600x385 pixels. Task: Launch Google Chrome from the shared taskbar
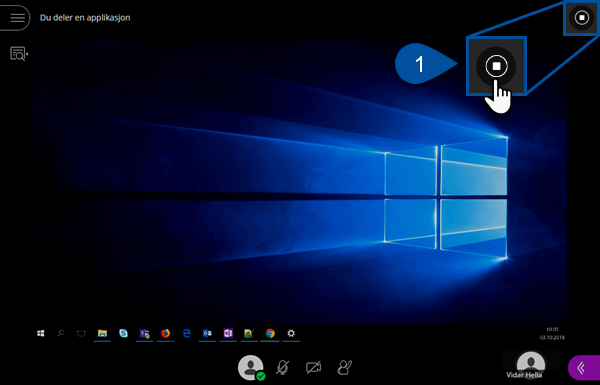(270, 333)
